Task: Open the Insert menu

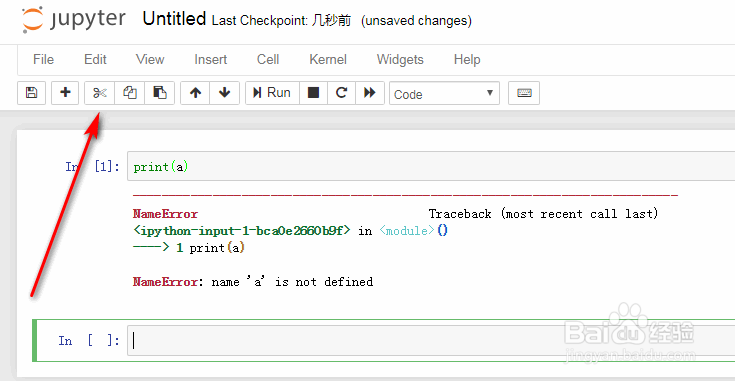Action: pos(210,60)
